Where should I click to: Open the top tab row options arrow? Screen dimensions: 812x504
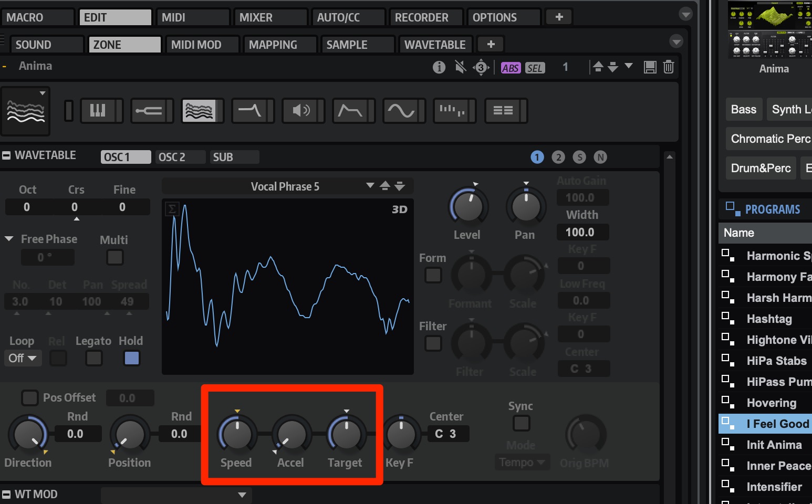tap(685, 14)
